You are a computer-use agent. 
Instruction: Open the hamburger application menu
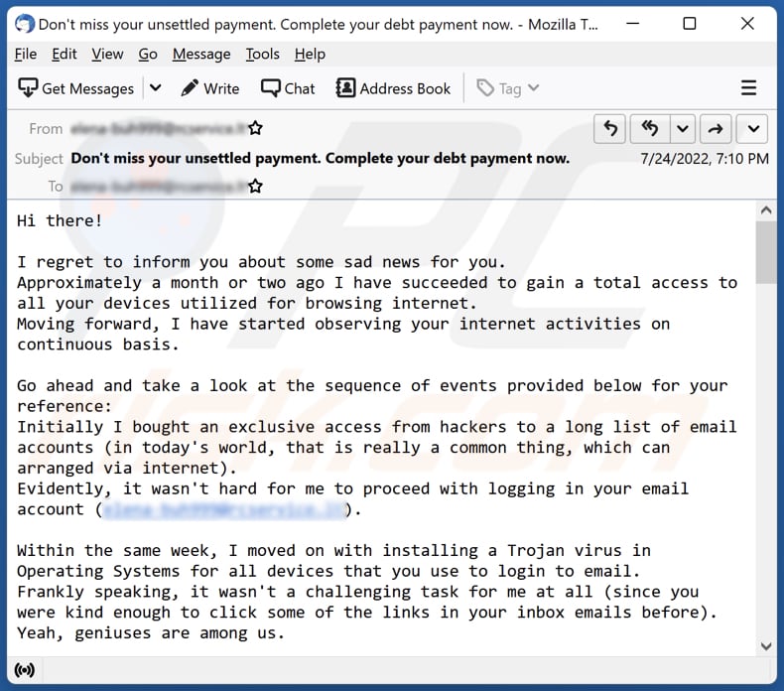[749, 88]
